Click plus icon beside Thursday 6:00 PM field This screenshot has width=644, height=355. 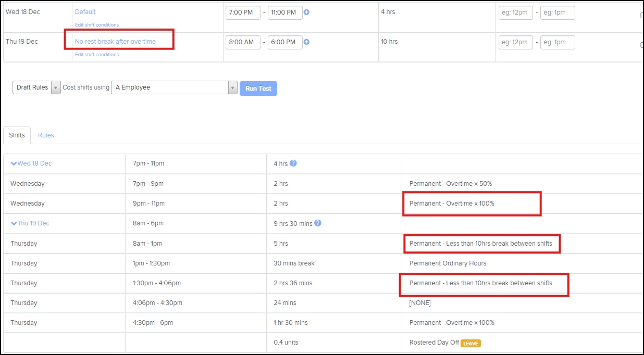coord(306,42)
